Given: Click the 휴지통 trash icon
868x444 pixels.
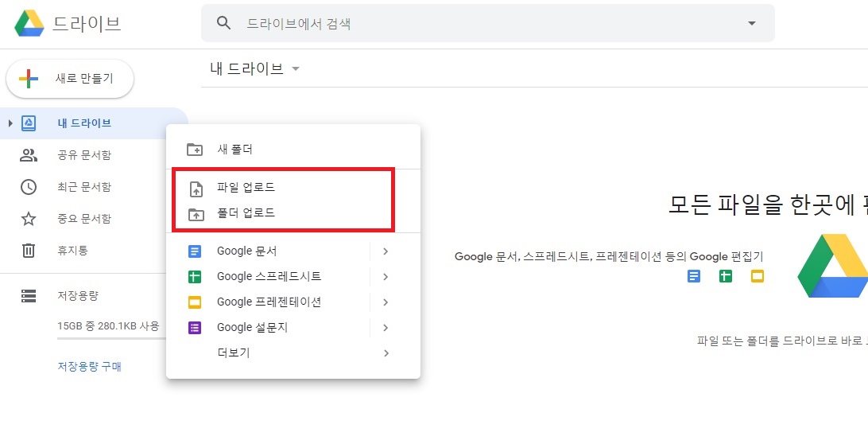Looking at the screenshot, I should pos(29,251).
